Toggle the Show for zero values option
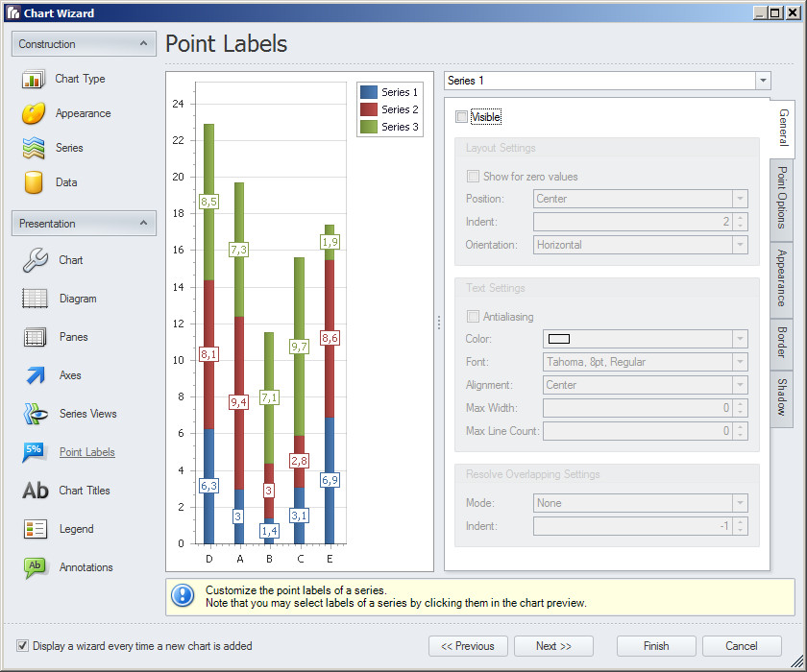This screenshot has width=807, height=672. [x=474, y=176]
